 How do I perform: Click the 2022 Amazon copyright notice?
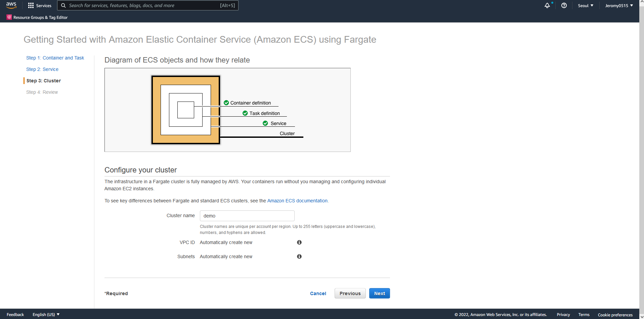pos(501,315)
